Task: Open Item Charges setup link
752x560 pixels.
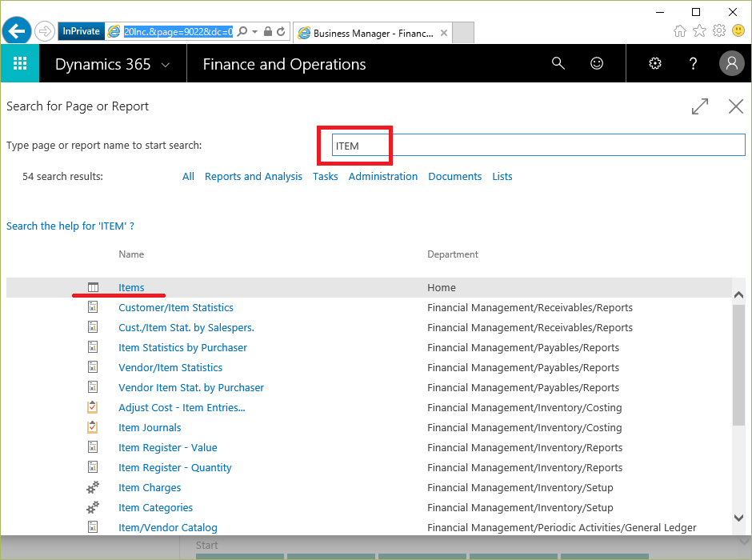Action: click(x=150, y=488)
